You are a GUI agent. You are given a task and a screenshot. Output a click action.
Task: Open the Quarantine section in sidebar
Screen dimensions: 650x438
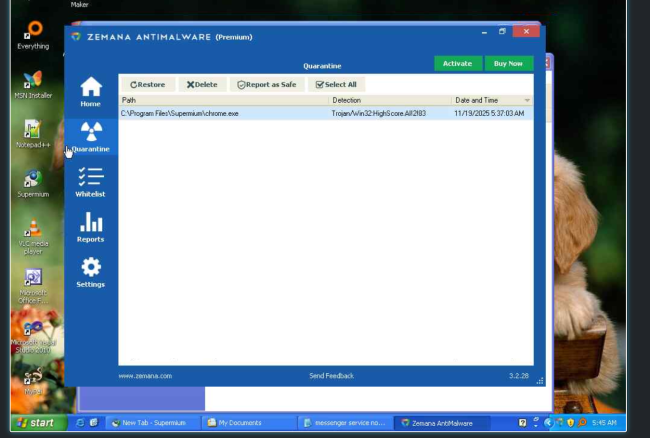pyautogui.click(x=91, y=137)
